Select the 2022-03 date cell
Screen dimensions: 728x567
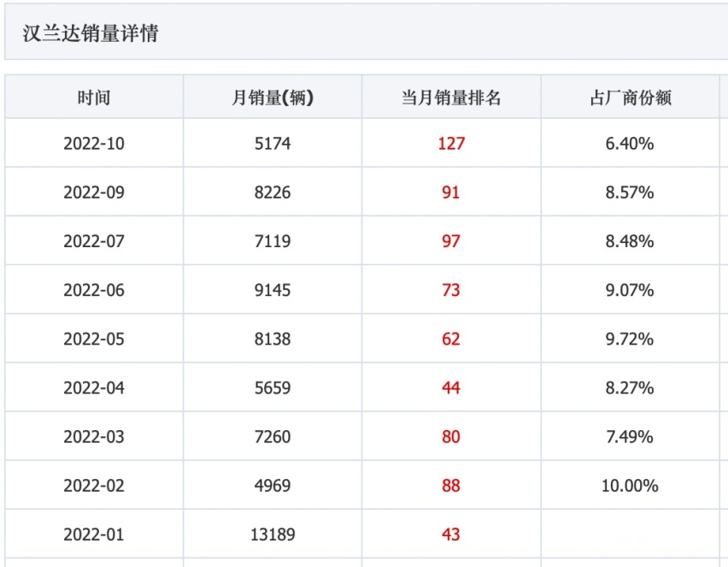click(x=94, y=436)
